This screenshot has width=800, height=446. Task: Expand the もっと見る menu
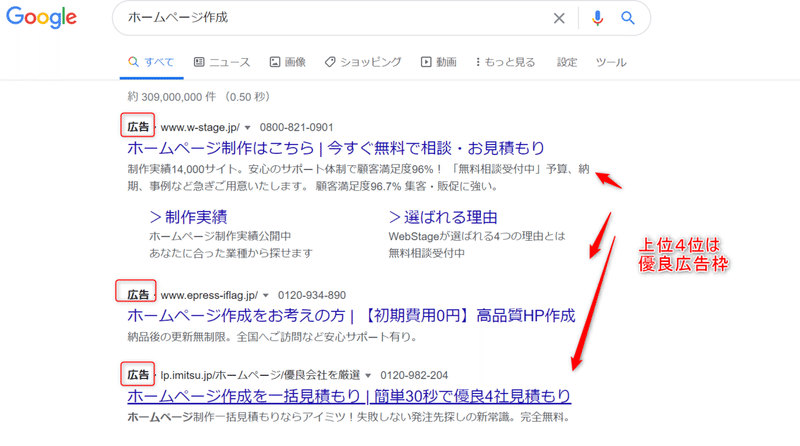click(506, 62)
